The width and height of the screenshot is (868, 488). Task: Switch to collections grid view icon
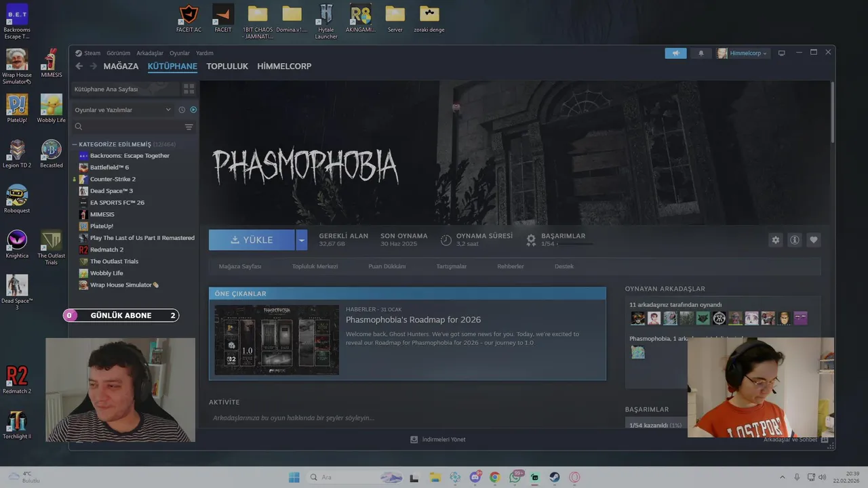189,89
